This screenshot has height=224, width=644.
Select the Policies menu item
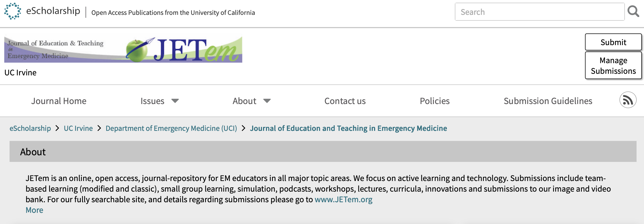point(435,101)
